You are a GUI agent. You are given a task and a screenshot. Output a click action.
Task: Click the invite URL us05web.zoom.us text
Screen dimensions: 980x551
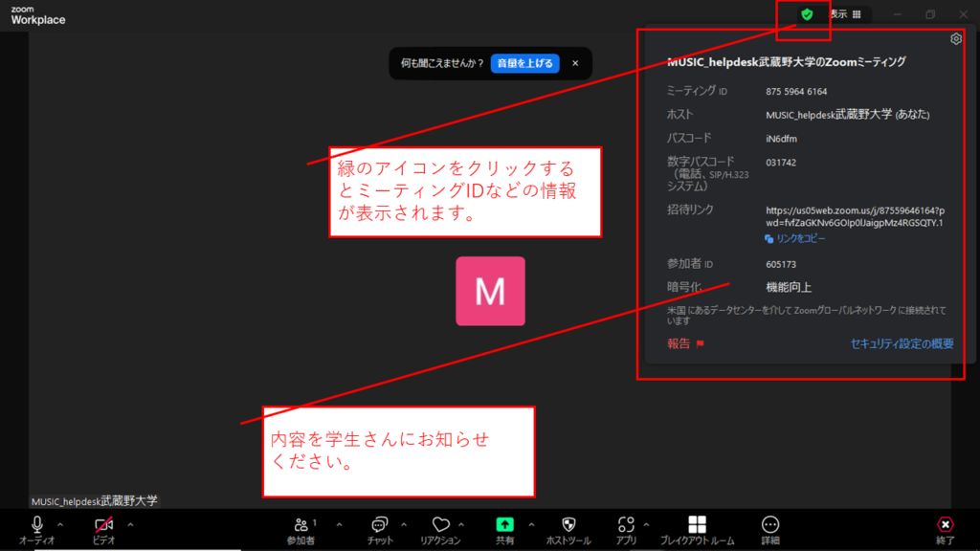tap(855, 217)
